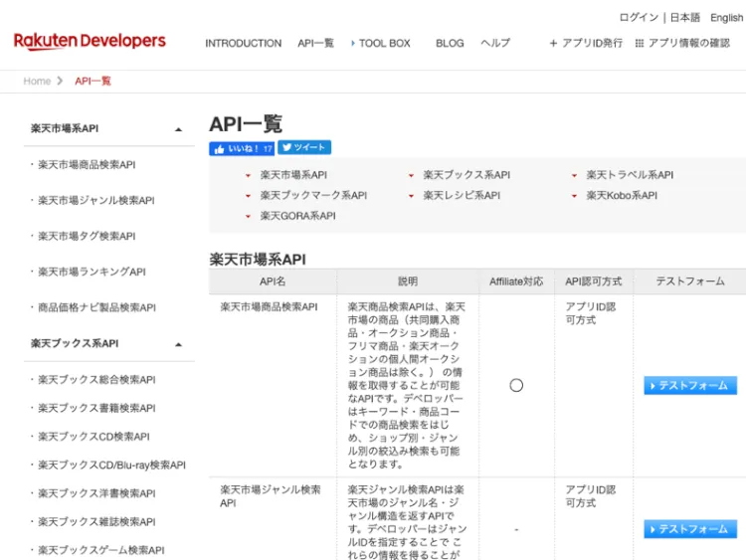Open the INTRODUCTION menu item
Viewport: 746px width, 560px height.
(x=243, y=44)
